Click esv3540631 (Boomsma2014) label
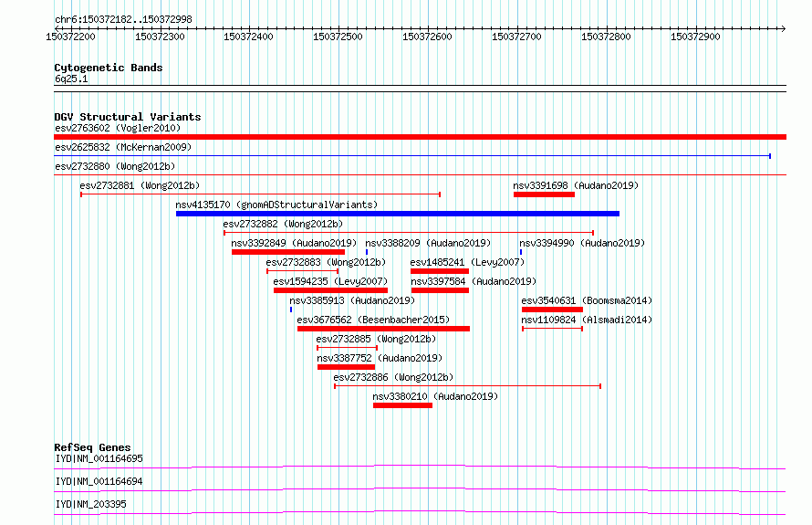The height and width of the screenshot is (525, 812). pyautogui.click(x=587, y=300)
